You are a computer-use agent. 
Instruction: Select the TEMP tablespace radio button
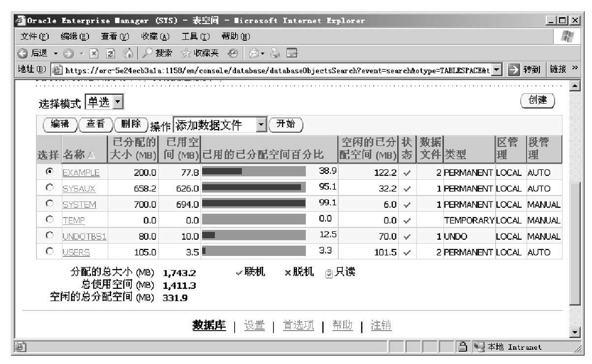[49, 220]
